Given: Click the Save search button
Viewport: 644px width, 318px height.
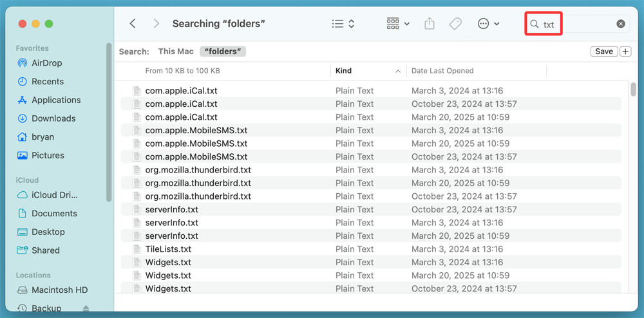Looking at the screenshot, I should pyautogui.click(x=604, y=51).
